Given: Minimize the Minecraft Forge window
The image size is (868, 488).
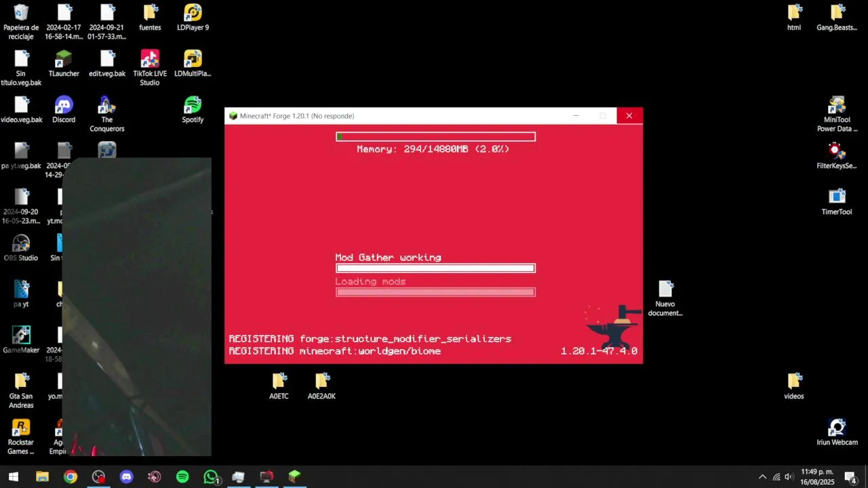Looking at the screenshot, I should (x=576, y=116).
